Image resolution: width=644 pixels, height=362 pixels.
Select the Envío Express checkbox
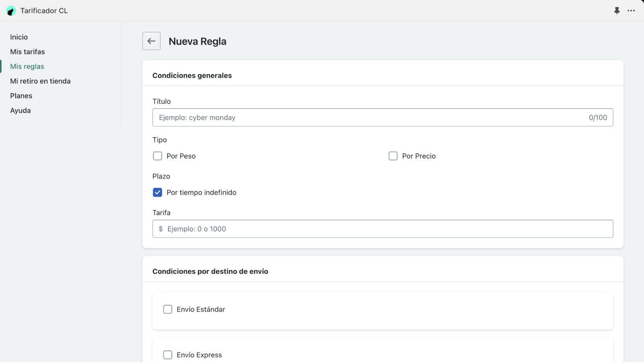click(x=167, y=355)
